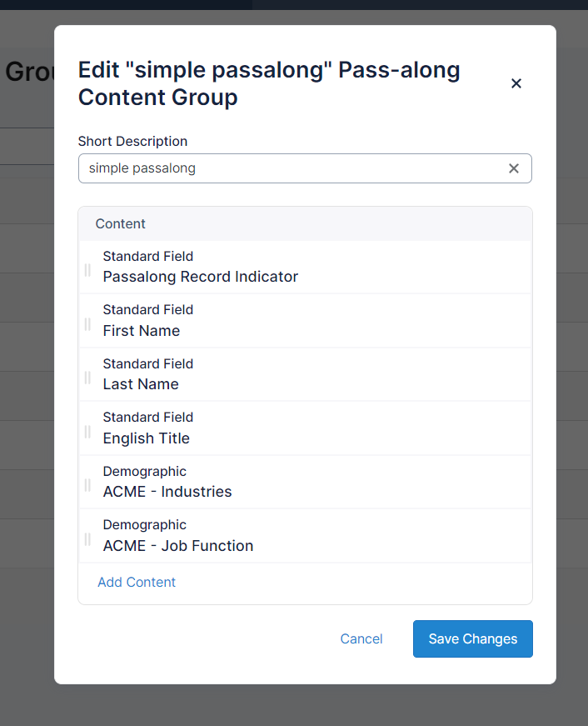This screenshot has height=726, width=588.
Task: Click drag handle beside ACME - Job Function
Action: click(87, 538)
